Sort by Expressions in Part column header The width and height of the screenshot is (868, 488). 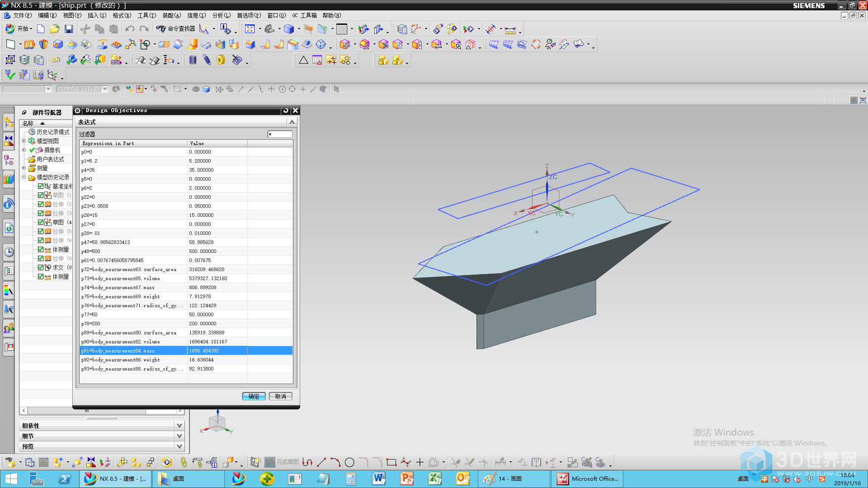click(x=133, y=143)
